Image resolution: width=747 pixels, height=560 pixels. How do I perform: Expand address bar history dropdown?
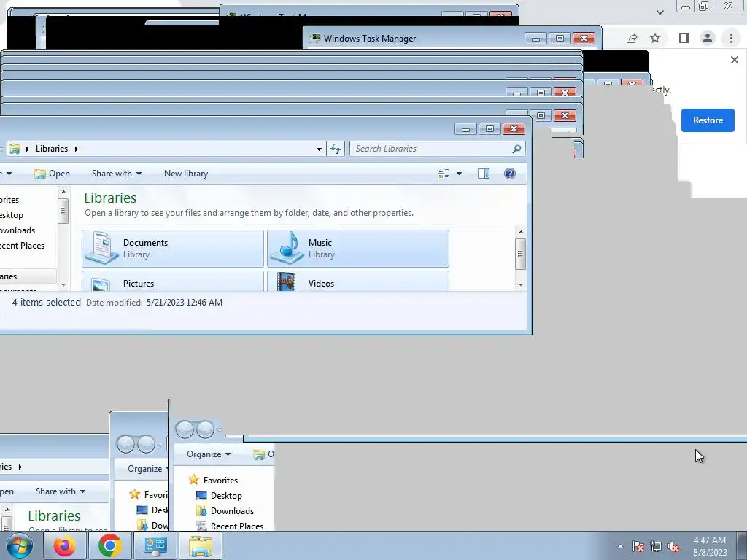click(x=319, y=149)
